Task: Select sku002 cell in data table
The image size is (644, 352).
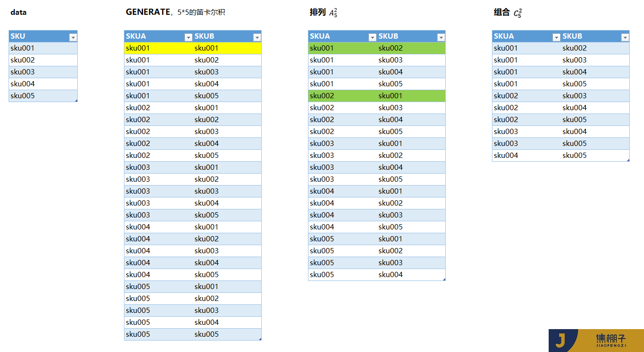Action: 43,60
